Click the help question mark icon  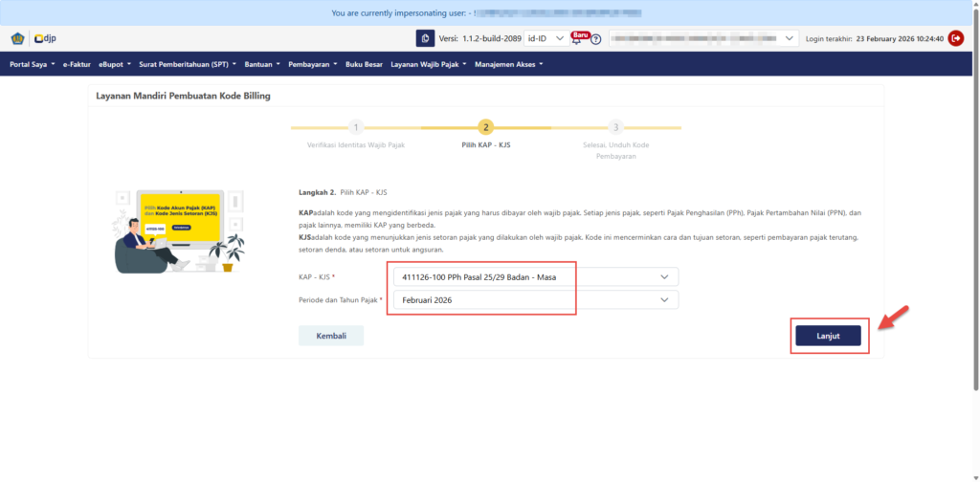click(596, 39)
